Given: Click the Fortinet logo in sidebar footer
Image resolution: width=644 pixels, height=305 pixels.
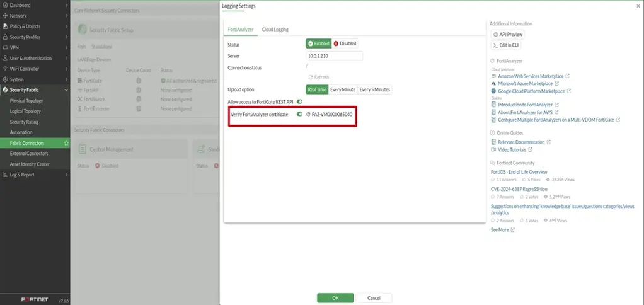Looking at the screenshot, I should (x=35, y=300).
